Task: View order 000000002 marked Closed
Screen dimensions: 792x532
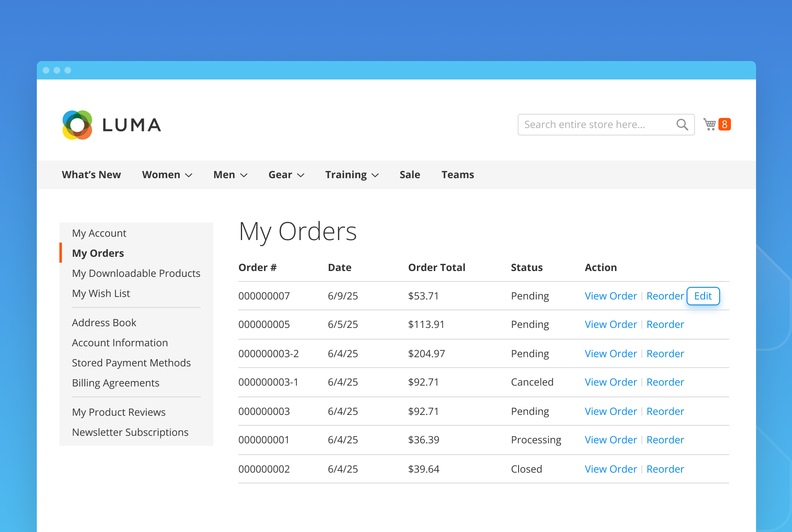Action: pyautogui.click(x=611, y=469)
